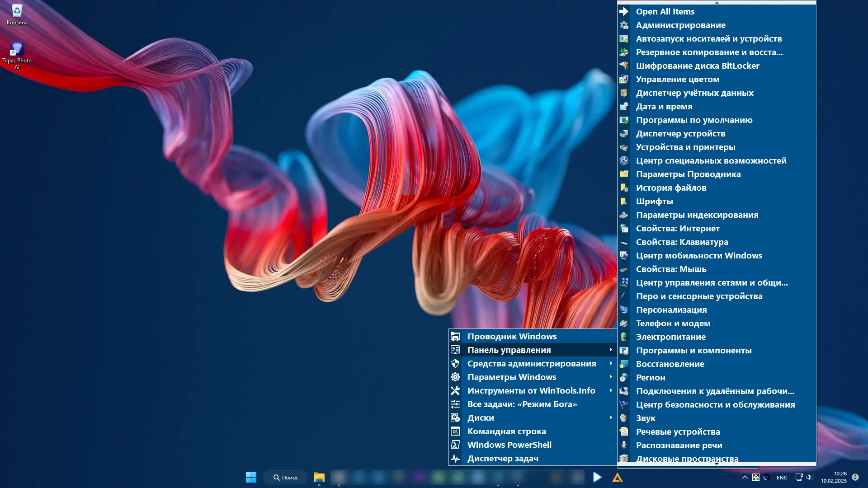Image resolution: width=868 pixels, height=488 pixels.
Task: Click the ENG language indicator
Action: [x=782, y=478]
